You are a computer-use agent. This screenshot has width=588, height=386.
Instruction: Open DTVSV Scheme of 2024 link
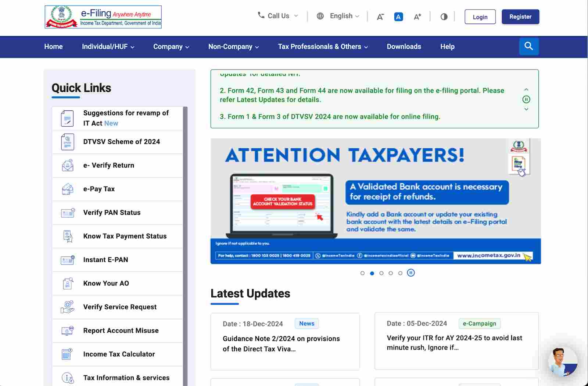117,142
